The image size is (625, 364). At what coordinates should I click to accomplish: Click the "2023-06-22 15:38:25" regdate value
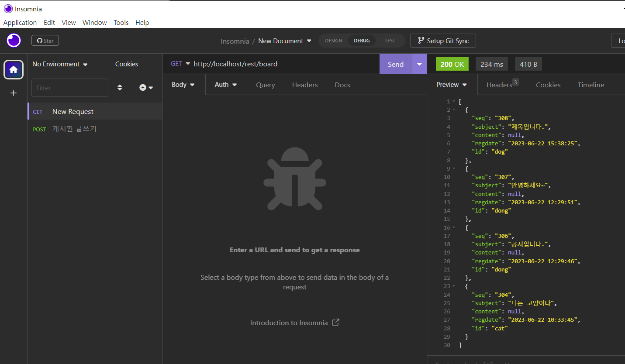544,143
